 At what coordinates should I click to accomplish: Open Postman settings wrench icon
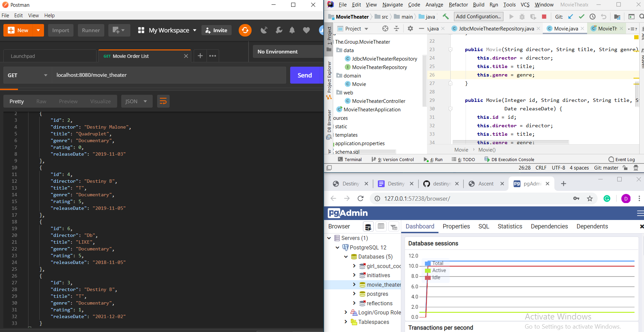(x=279, y=30)
